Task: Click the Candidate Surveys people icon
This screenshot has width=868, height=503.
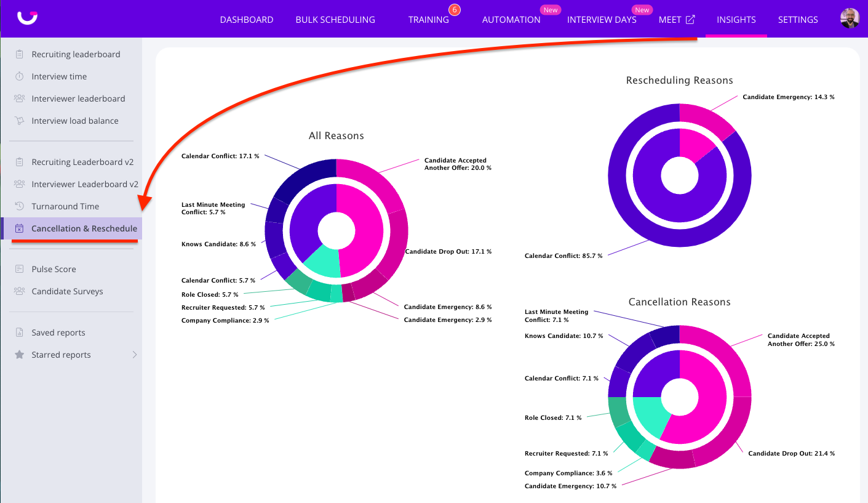Action: click(20, 291)
